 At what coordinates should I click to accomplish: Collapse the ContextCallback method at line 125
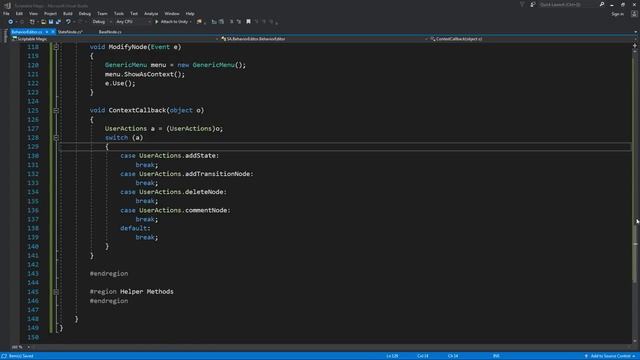click(x=56, y=110)
